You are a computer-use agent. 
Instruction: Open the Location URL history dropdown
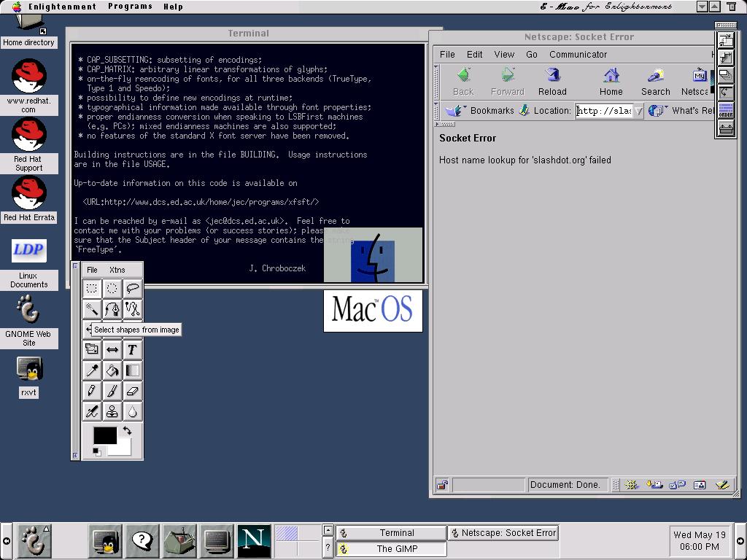[x=638, y=111]
